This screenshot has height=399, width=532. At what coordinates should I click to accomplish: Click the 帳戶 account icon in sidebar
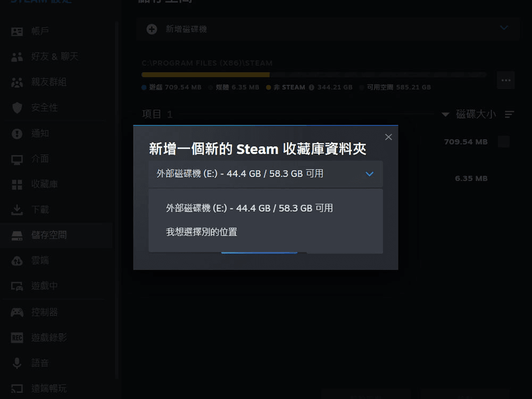(17, 31)
